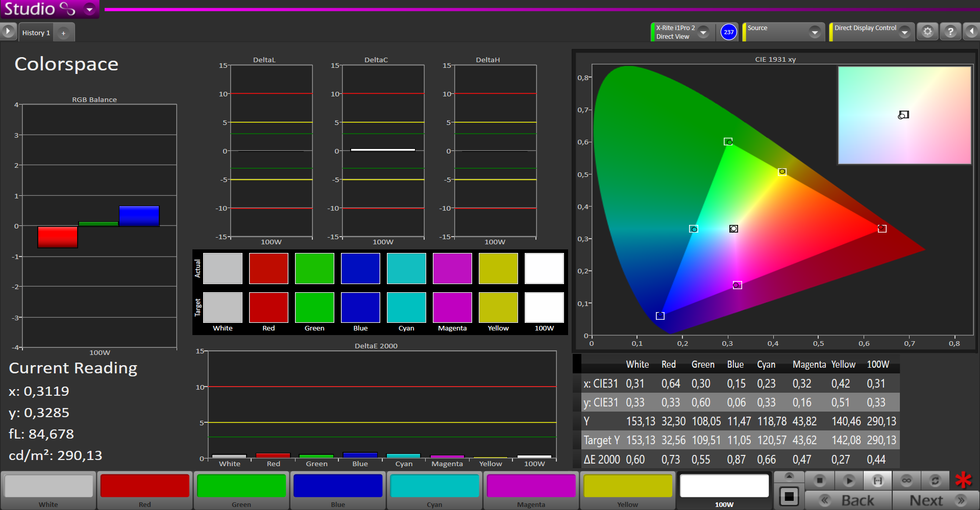Image resolution: width=980 pixels, height=510 pixels.
Task: Click the read series bracket icon
Action: point(877,480)
